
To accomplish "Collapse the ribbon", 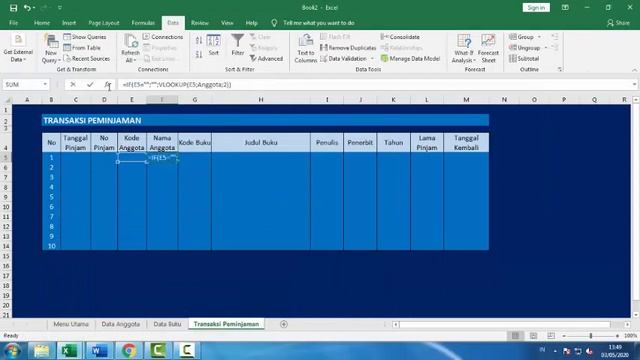I will pos(634,70).
